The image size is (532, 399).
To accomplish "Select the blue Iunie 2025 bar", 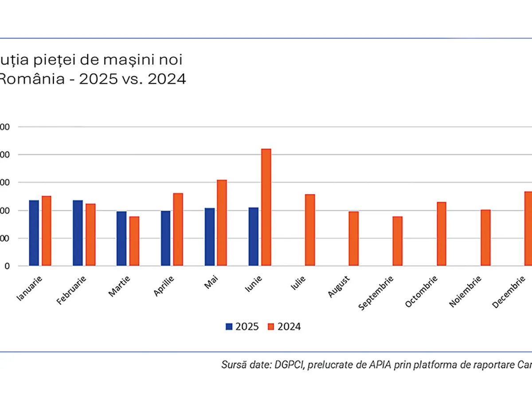I will pos(253,236).
